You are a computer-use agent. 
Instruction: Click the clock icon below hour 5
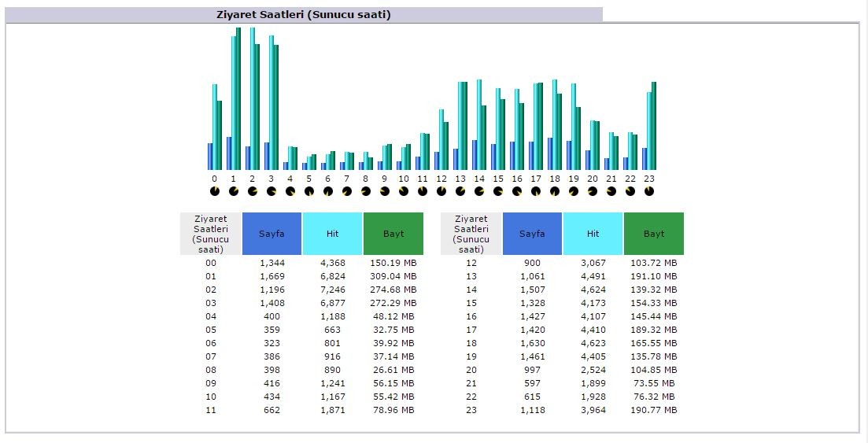point(309,191)
